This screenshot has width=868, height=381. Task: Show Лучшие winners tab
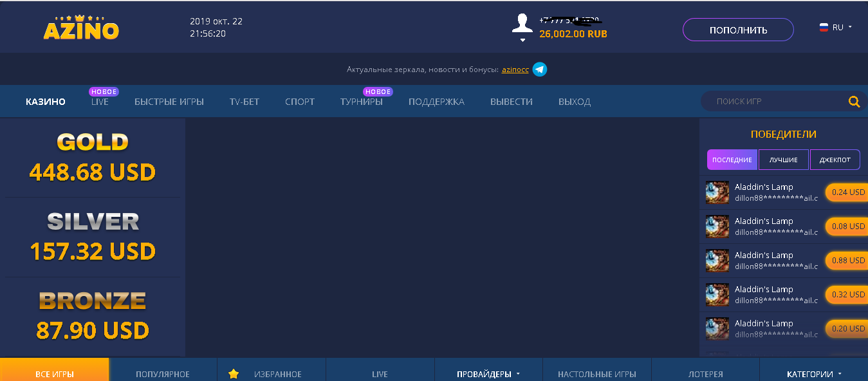pos(784,160)
